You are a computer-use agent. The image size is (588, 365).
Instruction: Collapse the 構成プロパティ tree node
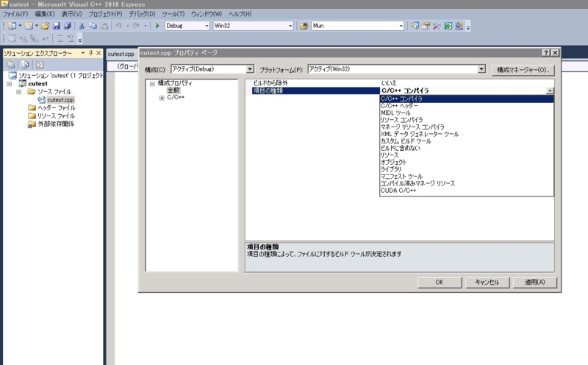(x=152, y=84)
